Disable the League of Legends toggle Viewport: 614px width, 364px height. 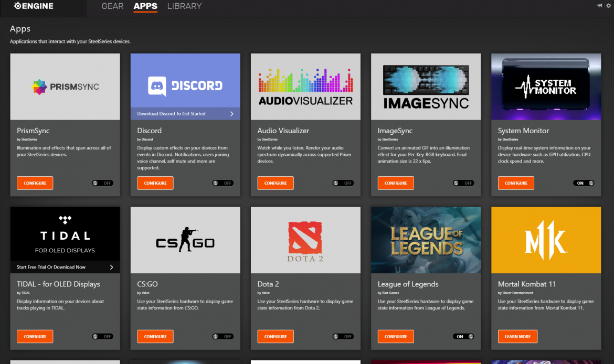(x=463, y=337)
